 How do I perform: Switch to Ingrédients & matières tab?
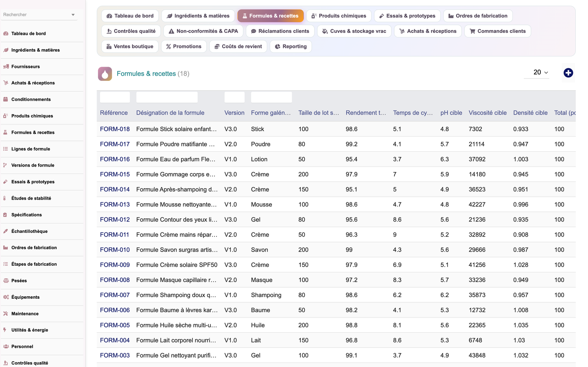click(x=198, y=16)
